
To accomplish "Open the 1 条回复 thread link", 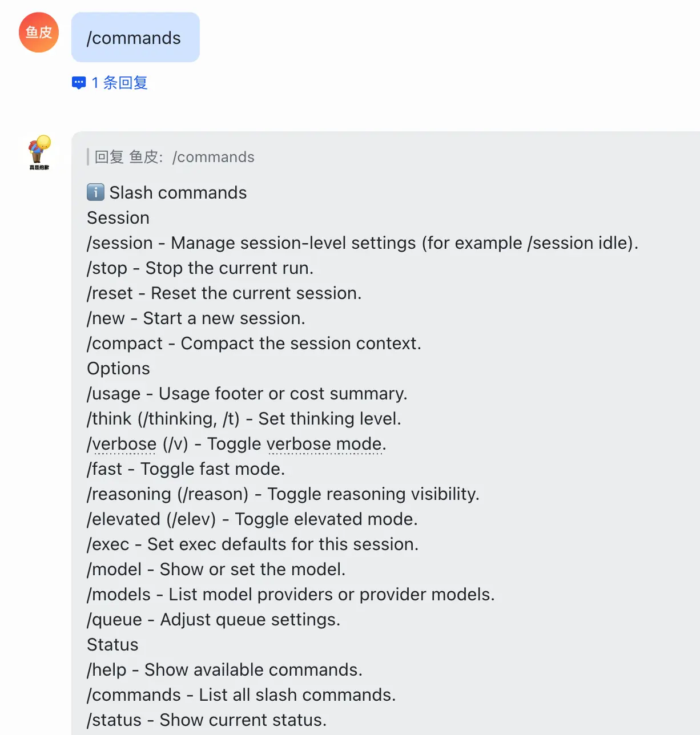I will coord(119,83).
